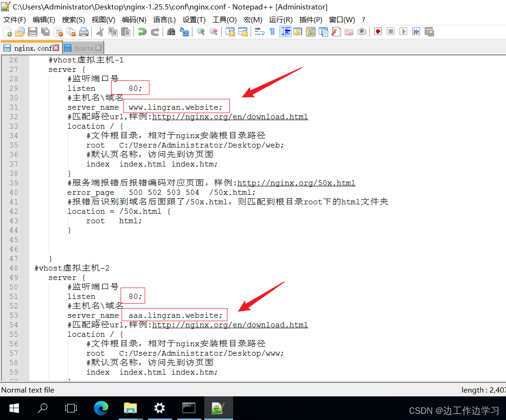Open the 编码(N) menu
This screenshot has height=420, width=506.
(x=134, y=20)
